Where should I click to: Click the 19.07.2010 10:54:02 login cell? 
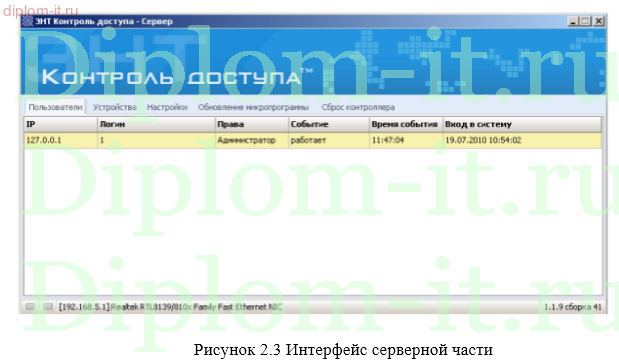coord(522,140)
